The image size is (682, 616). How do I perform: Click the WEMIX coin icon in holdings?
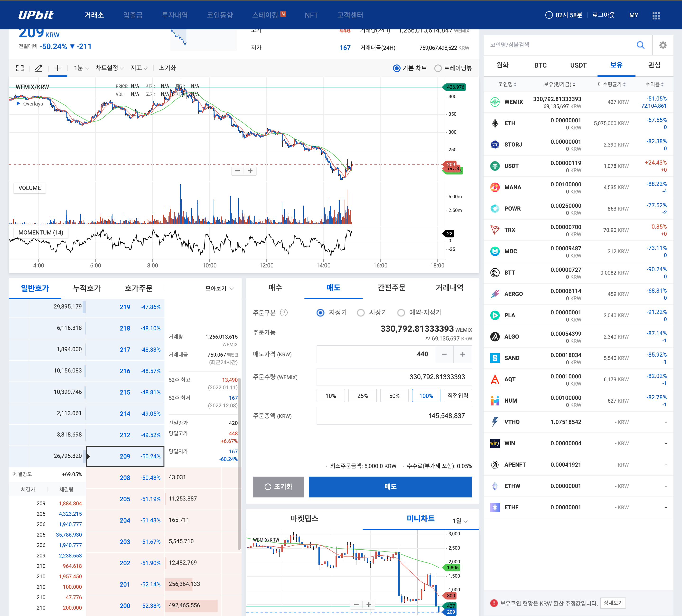495,102
